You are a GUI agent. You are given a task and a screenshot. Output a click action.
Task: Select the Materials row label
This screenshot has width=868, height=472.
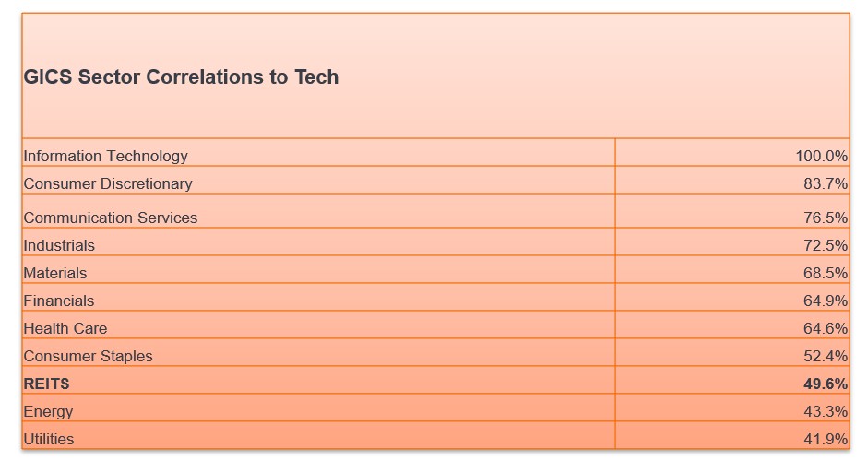[x=55, y=273]
